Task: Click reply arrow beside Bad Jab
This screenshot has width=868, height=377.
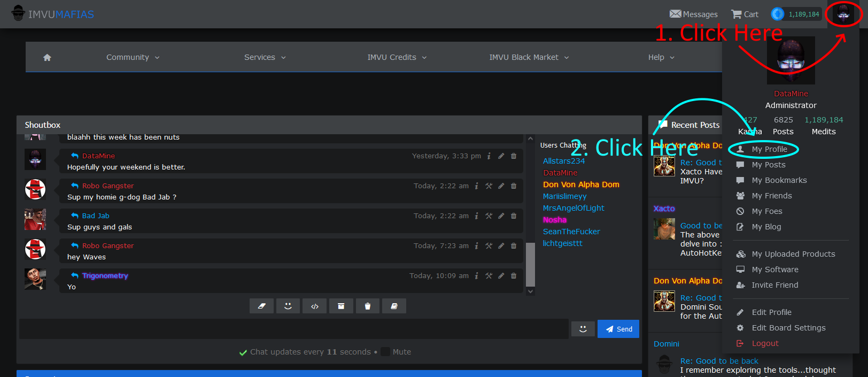Action: pyautogui.click(x=75, y=216)
